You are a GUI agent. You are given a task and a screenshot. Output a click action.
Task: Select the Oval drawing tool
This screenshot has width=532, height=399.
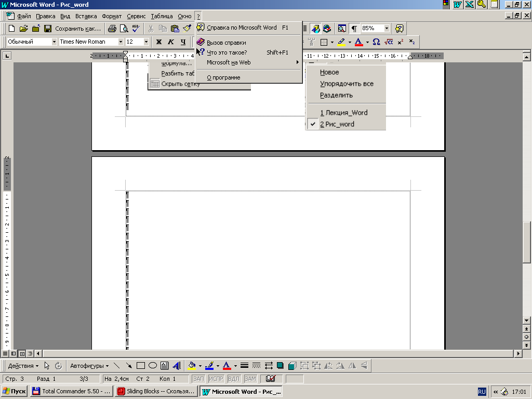pyautogui.click(x=153, y=365)
